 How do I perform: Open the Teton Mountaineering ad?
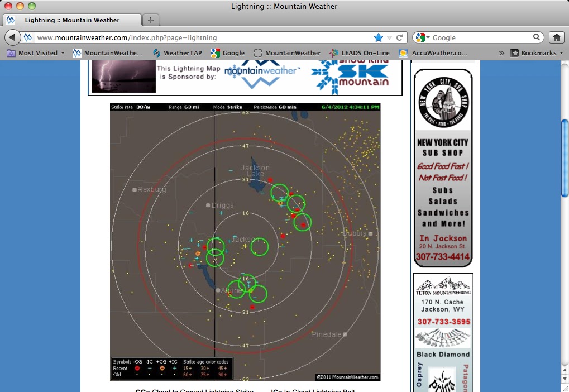(443, 332)
